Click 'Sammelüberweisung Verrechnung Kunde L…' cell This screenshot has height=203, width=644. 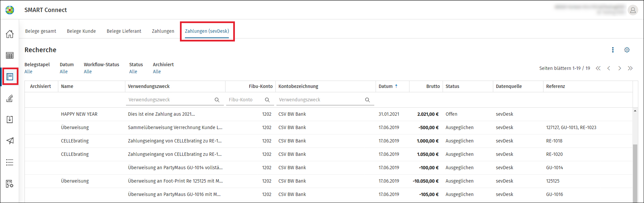click(x=175, y=127)
